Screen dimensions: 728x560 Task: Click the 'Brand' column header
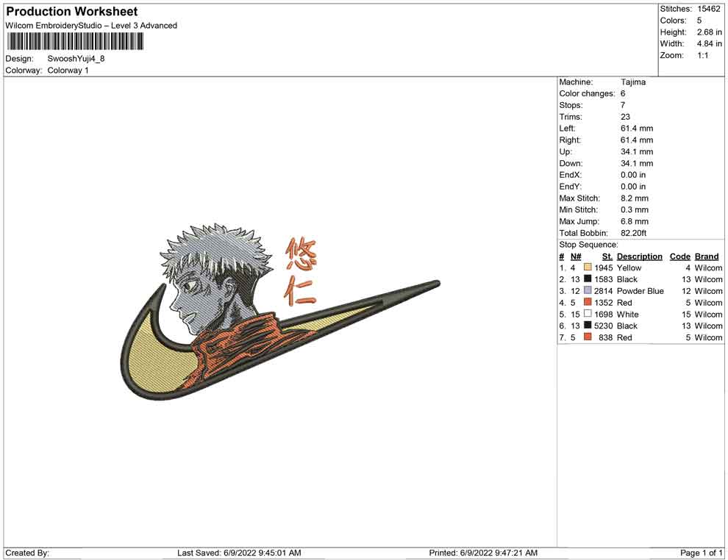(707, 256)
